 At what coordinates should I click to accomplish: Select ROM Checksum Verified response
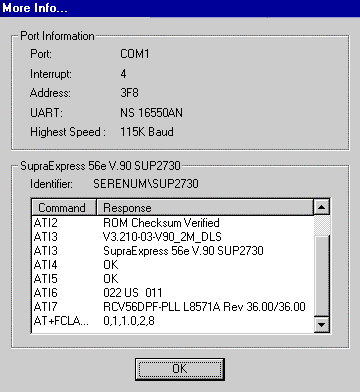(x=161, y=222)
